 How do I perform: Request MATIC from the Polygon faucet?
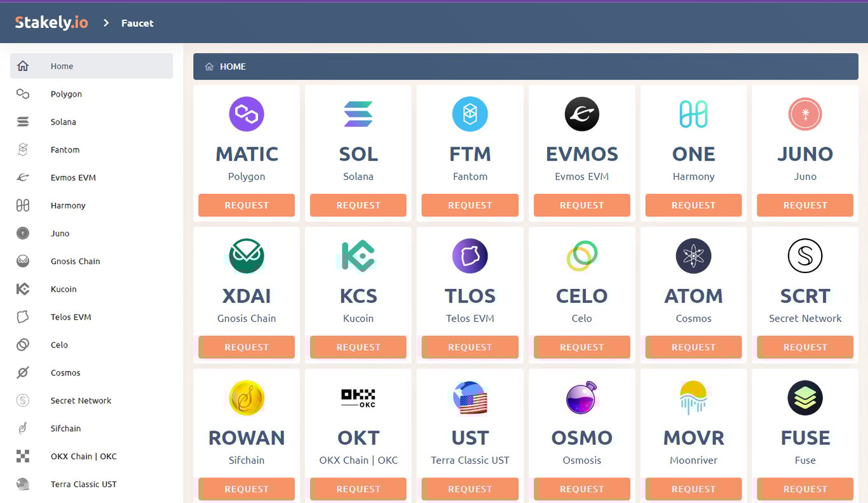[x=247, y=205]
